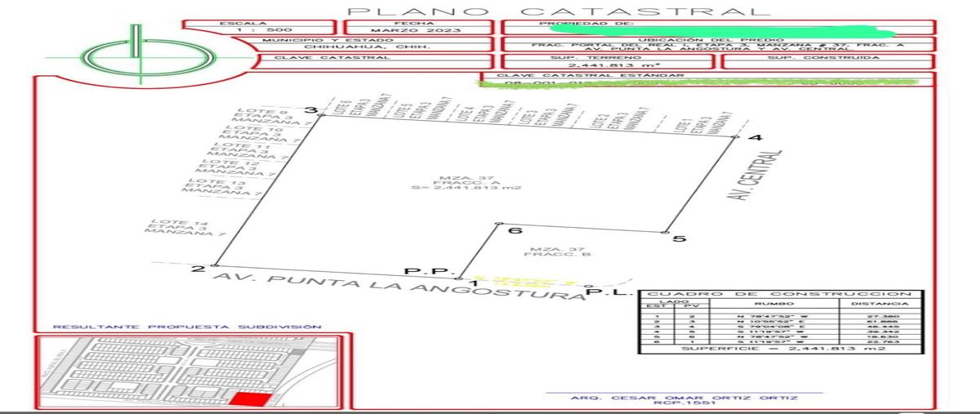Screen dimensions: 980x414
Task: Click vertex point 6 marker
Action: coord(499,225)
